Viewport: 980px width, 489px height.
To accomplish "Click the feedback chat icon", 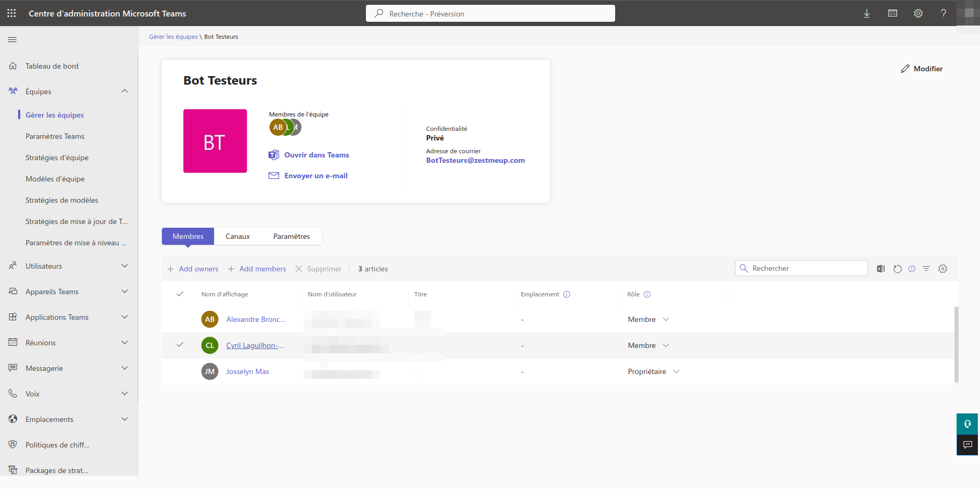I will tap(967, 445).
